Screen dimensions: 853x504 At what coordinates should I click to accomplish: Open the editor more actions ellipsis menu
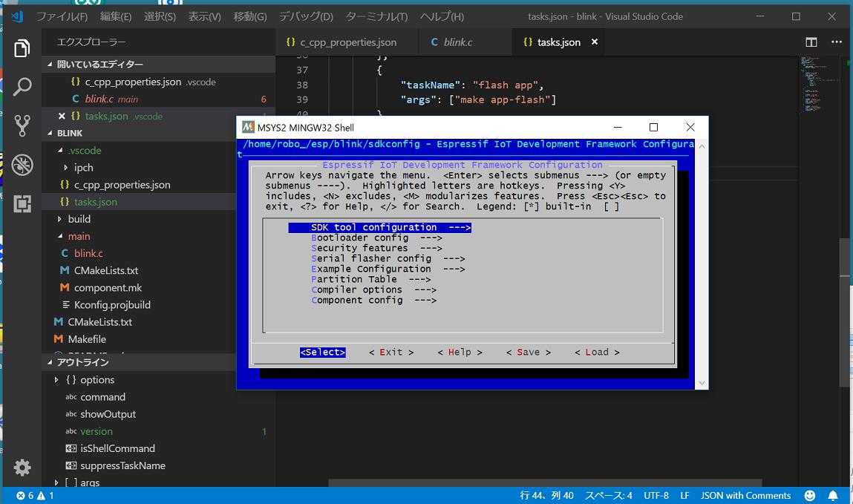point(837,42)
